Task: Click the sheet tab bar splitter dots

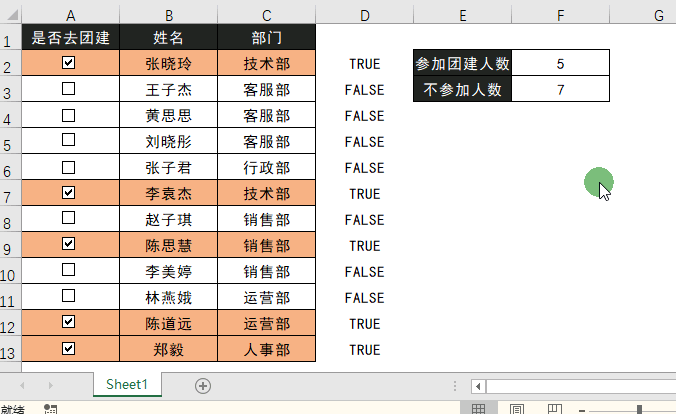Action: [455, 386]
